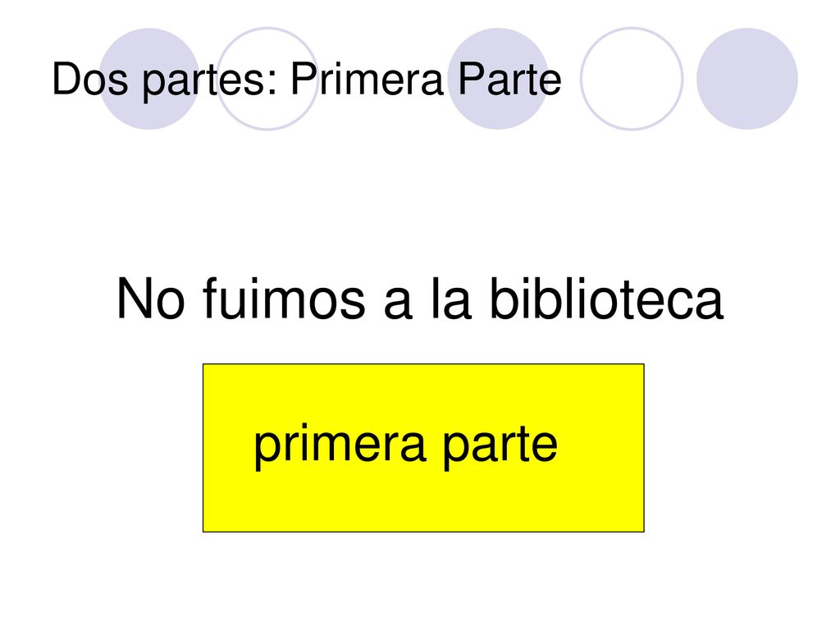Select the yellow rectangle shape

(x=423, y=448)
